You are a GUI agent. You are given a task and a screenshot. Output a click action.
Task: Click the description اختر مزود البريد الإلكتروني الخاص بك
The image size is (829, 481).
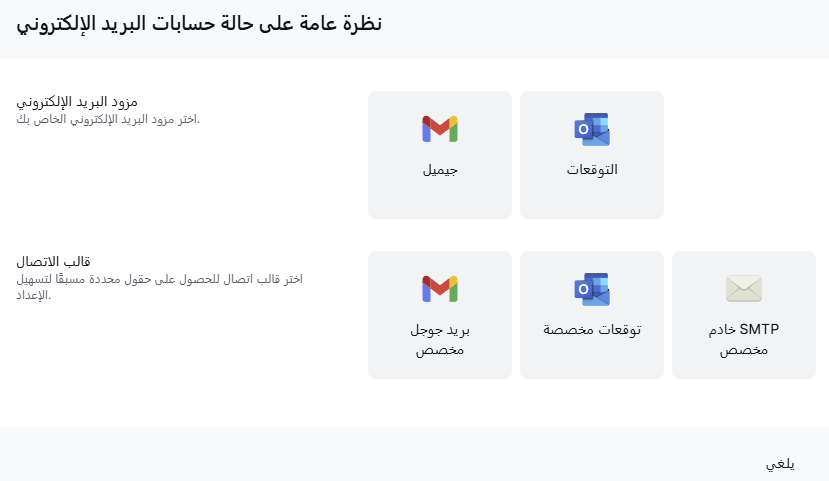tap(108, 120)
